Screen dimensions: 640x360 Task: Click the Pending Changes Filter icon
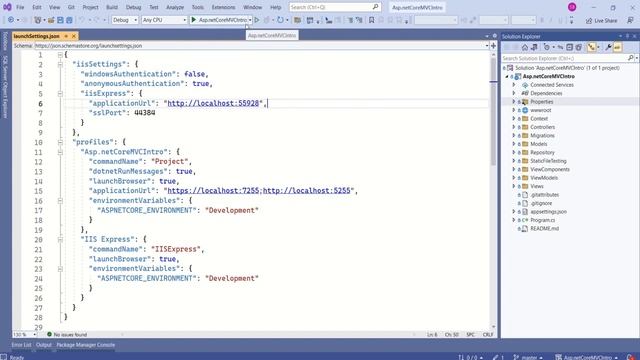click(547, 47)
